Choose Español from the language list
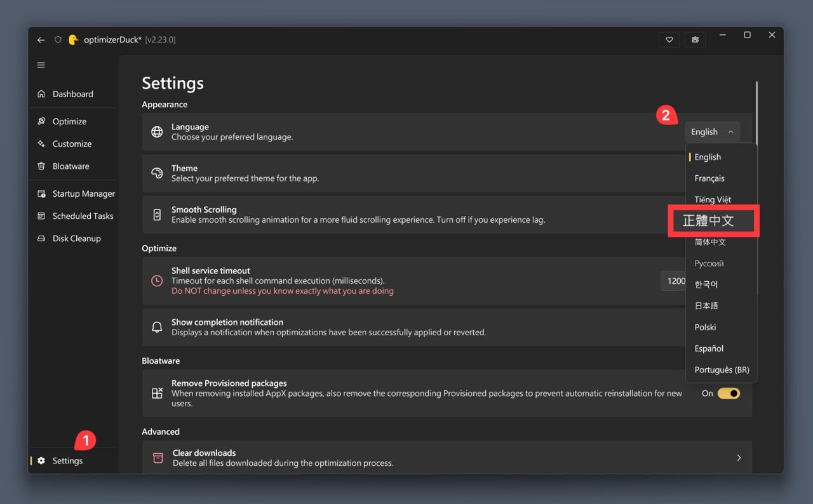813x504 pixels. pyautogui.click(x=722, y=348)
